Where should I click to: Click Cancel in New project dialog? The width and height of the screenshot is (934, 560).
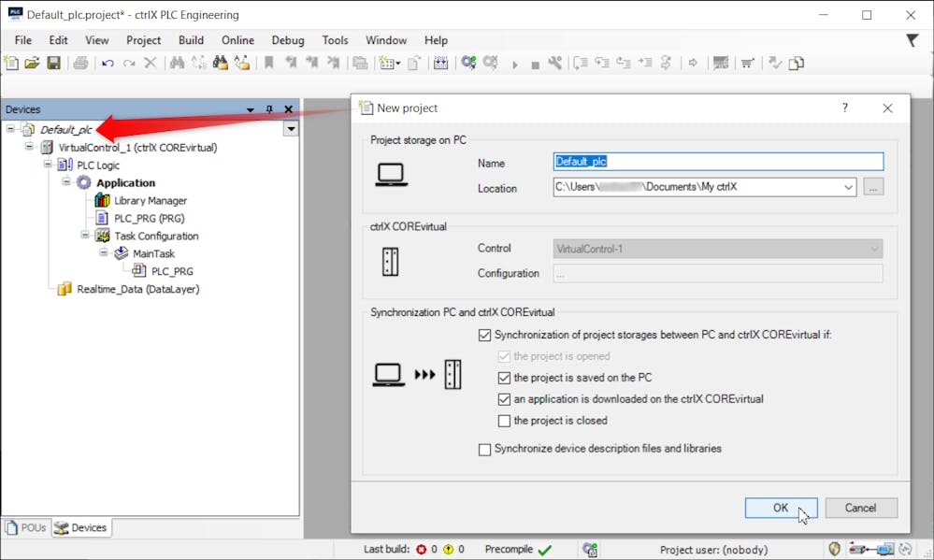click(x=861, y=509)
